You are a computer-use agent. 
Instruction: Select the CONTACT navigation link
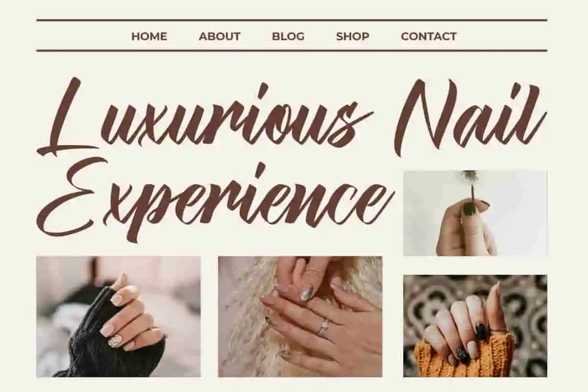[429, 36]
